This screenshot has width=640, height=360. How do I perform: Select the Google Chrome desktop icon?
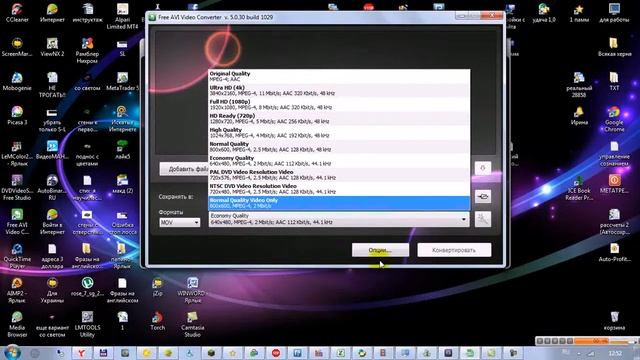coord(614,119)
